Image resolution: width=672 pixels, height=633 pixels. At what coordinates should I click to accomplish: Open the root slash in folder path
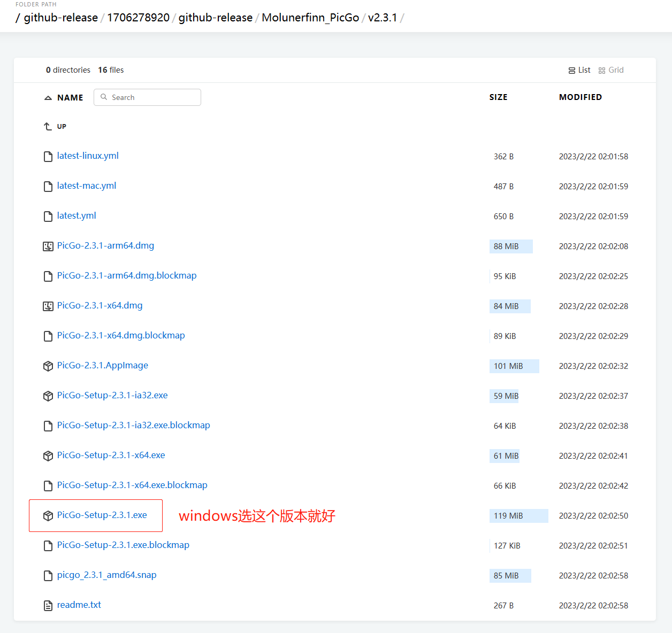coord(18,18)
